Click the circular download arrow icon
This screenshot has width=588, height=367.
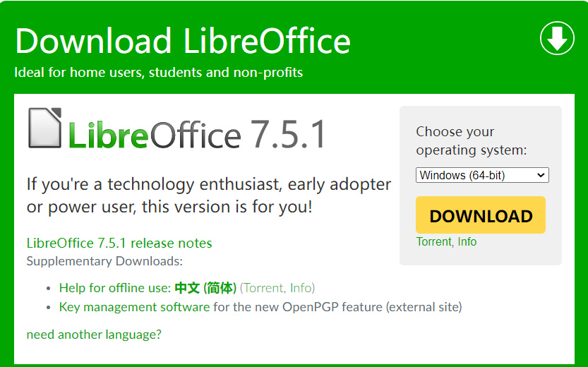pyautogui.click(x=557, y=38)
